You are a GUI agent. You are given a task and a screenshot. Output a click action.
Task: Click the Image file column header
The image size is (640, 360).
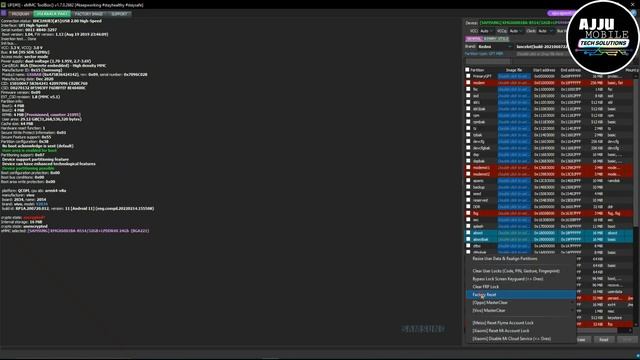514,70
